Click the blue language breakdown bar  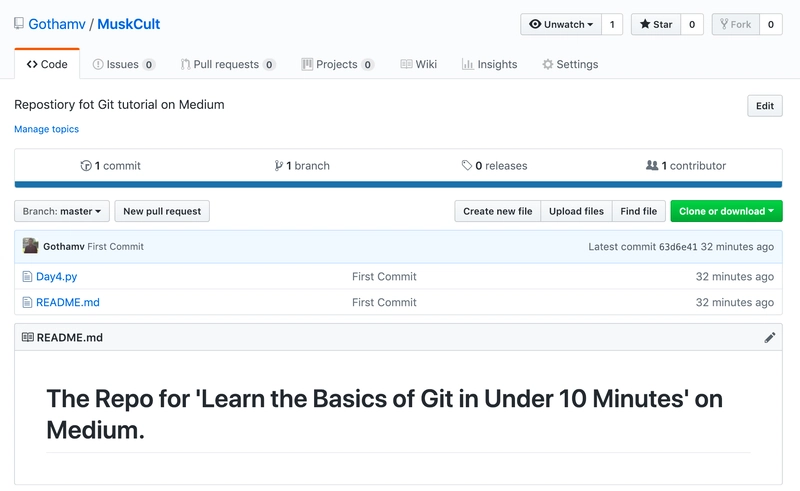(x=398, y=184)
